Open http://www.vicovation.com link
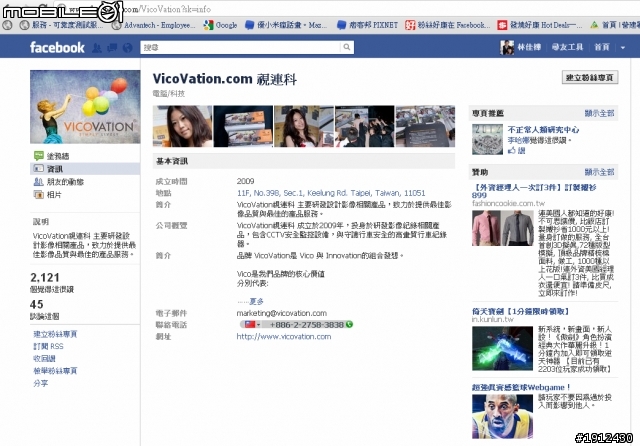The width and height of the screenshot is (640, 446). (x=284, y=337)
